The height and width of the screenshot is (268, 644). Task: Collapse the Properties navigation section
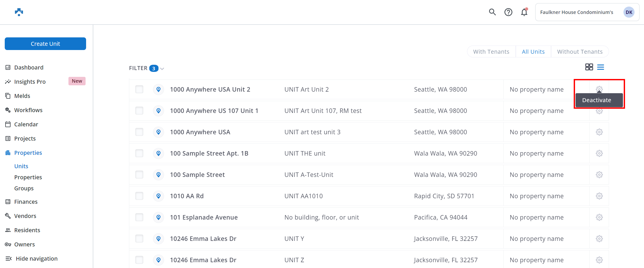click(28, 153)
